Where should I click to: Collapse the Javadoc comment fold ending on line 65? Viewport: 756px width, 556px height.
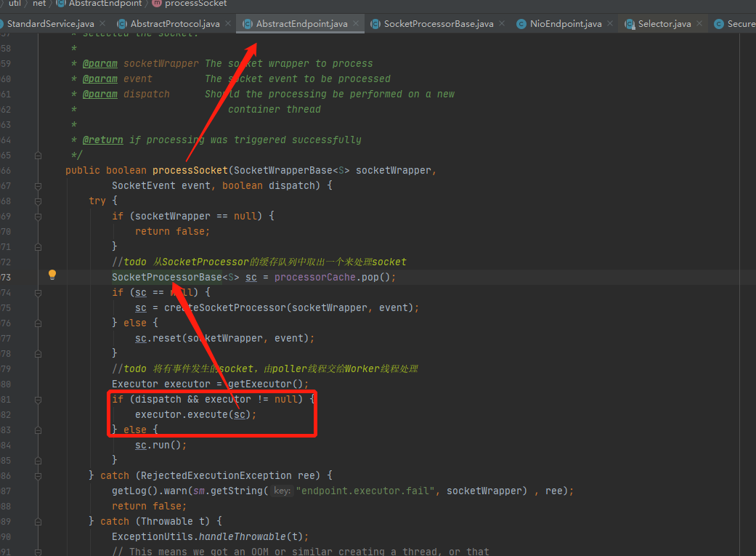pyautogui.click(x=38, y=156)
